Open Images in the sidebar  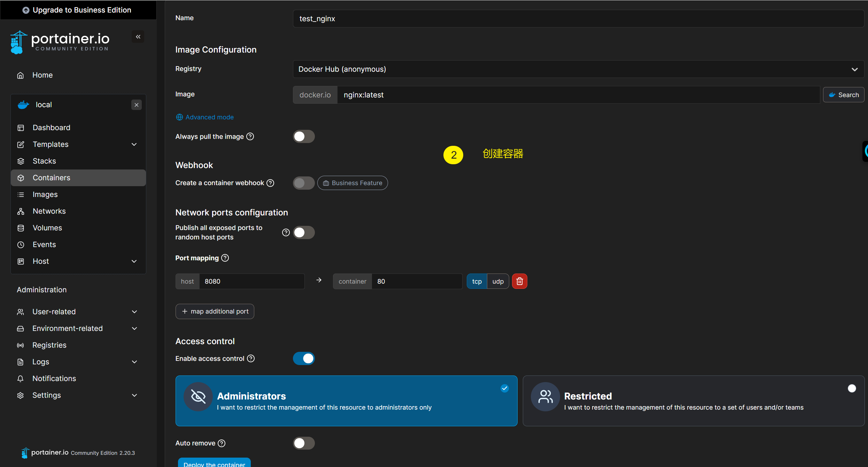click(x=45, y=194)
